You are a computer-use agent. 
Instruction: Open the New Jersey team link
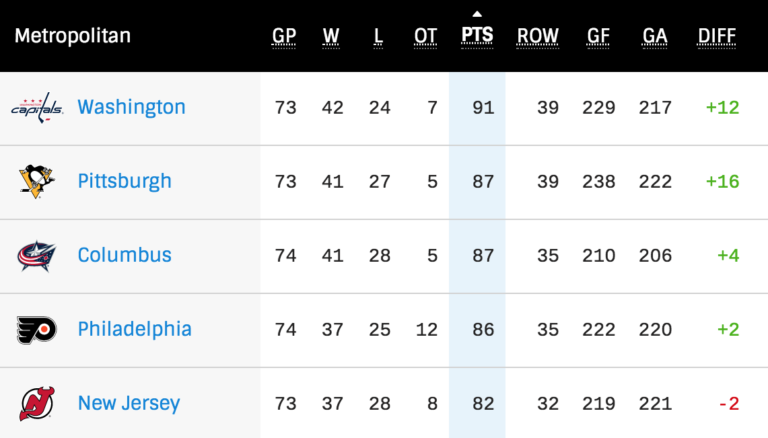pyautogui.click(x=128, y=403)
